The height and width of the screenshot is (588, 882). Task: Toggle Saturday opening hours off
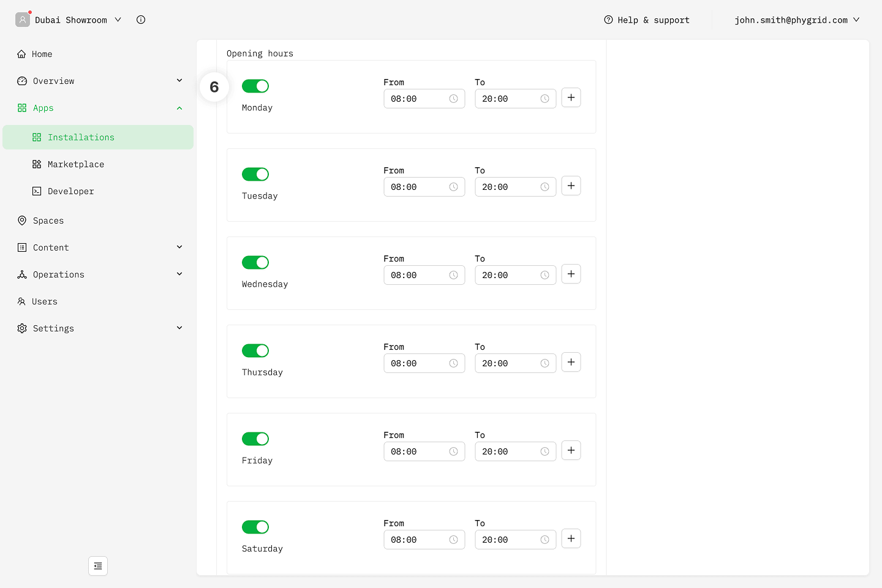(x=255, y=527)
